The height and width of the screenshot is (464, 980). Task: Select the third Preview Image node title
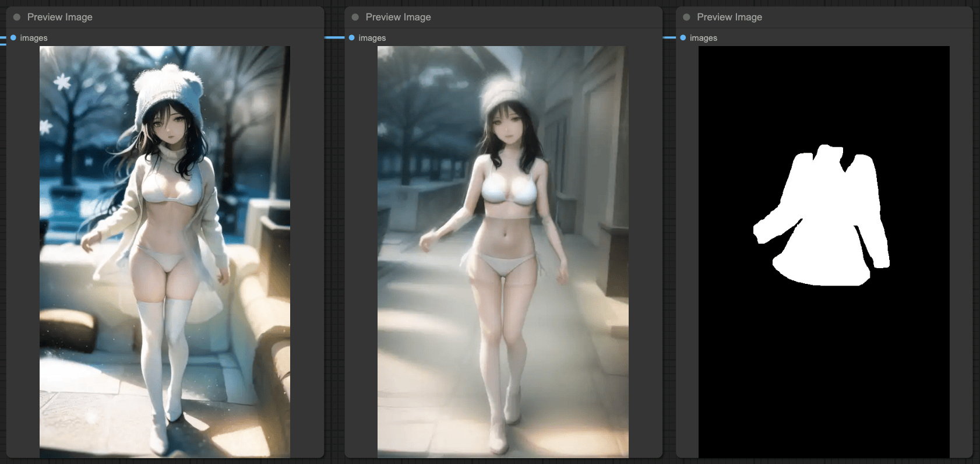pos(729,17)
